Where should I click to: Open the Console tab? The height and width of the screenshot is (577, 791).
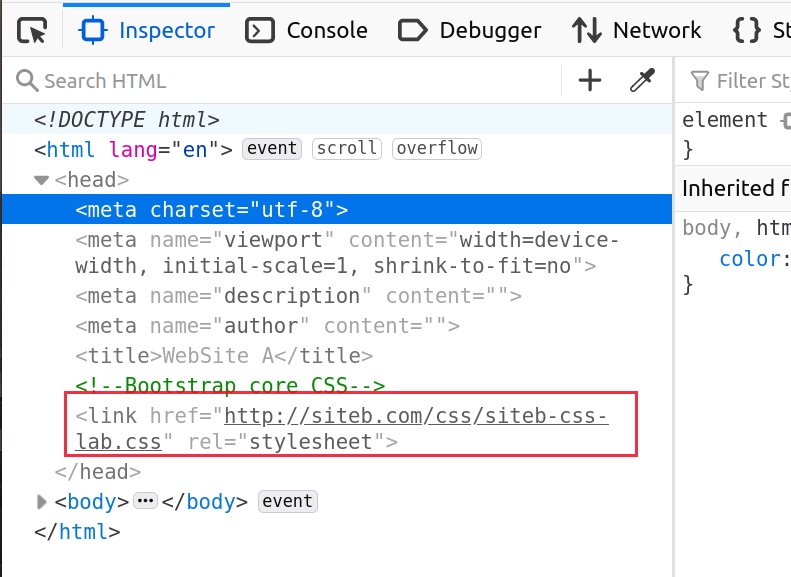click(x=306, y=30)
